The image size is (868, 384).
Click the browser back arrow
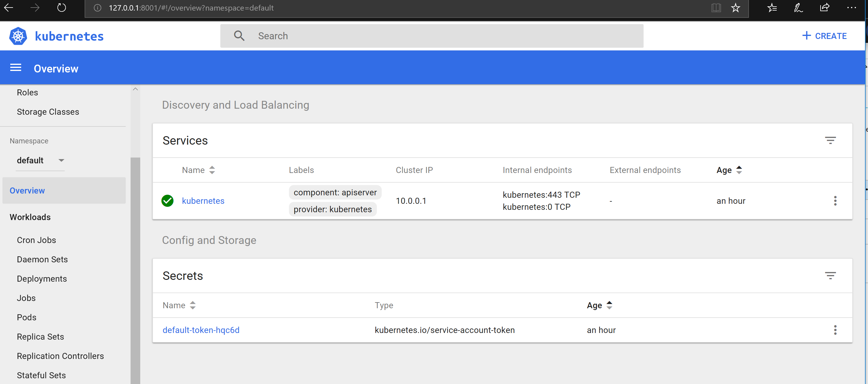click(x=8, y=8)
